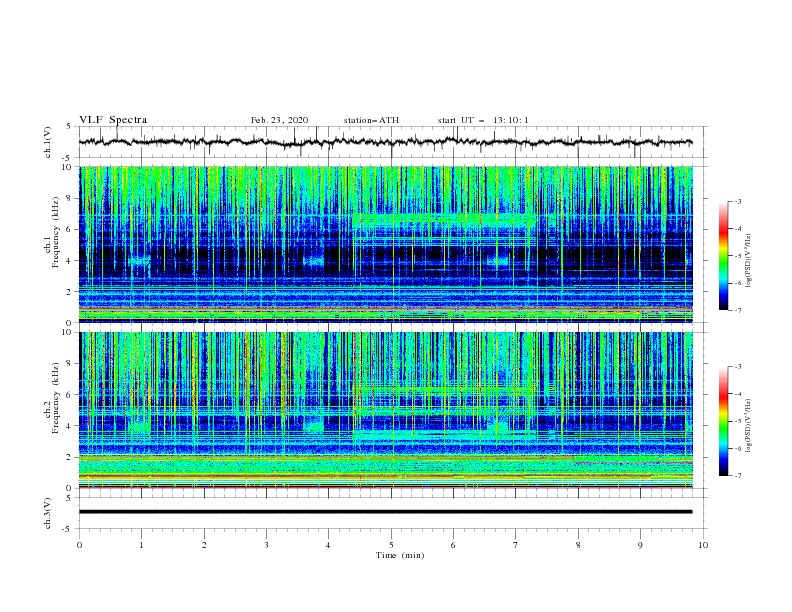Click time-axis tick label "5"
This screenshot has height=612, width=792.
tap(391, 545)
